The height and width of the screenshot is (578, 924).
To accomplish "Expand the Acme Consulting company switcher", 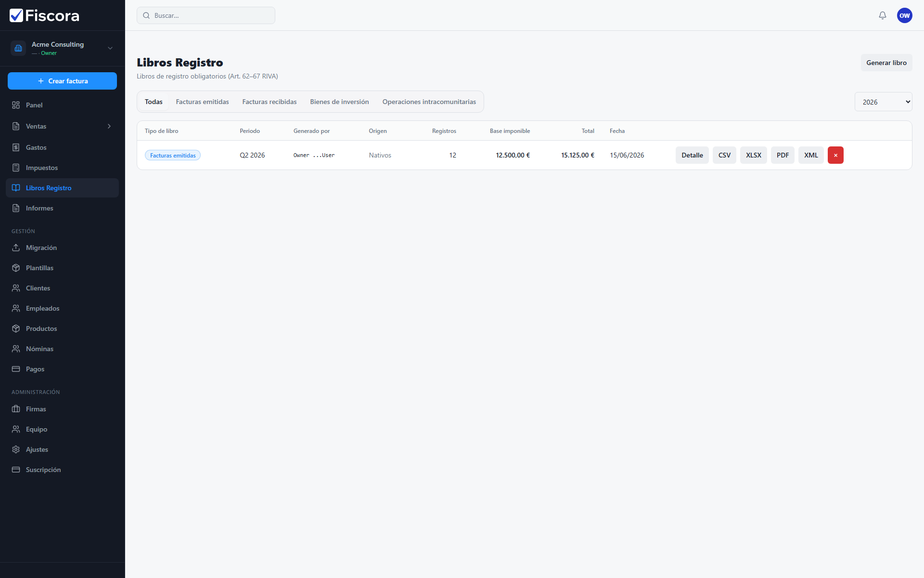I will (x=62, y=48).
